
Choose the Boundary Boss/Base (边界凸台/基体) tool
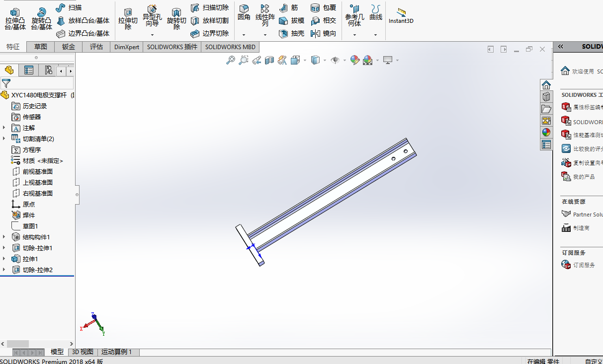click(x=83, y=34)
